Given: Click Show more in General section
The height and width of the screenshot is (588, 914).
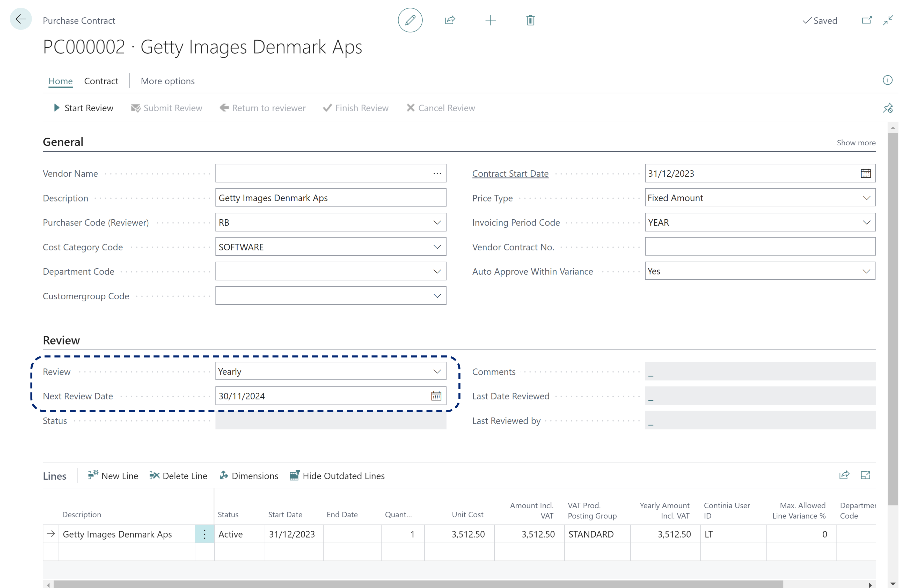Looking at the screenshot, I should (856, 143).
